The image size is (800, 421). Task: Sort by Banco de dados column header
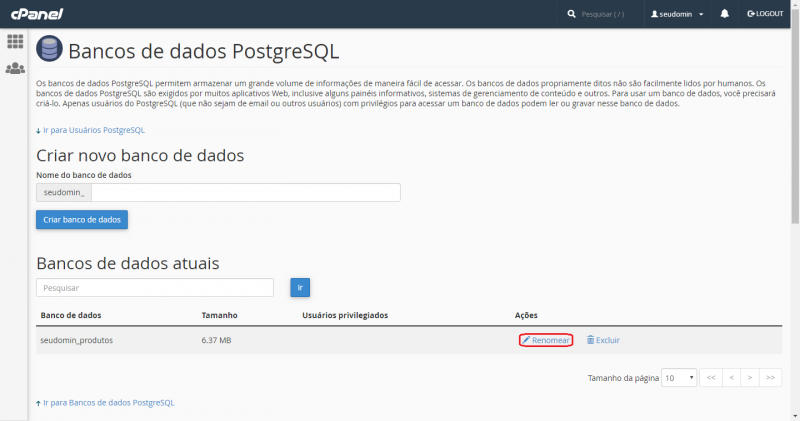pos(71,315)
